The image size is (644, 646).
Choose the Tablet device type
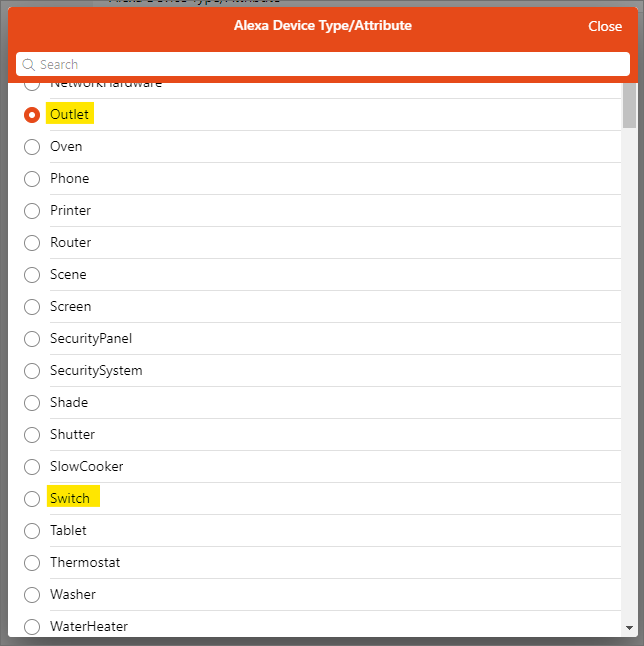[32, 531]
